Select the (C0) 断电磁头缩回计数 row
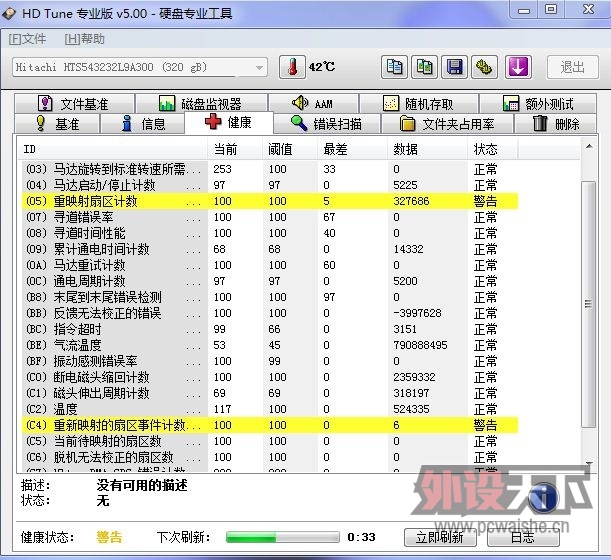 pos(268,377)
